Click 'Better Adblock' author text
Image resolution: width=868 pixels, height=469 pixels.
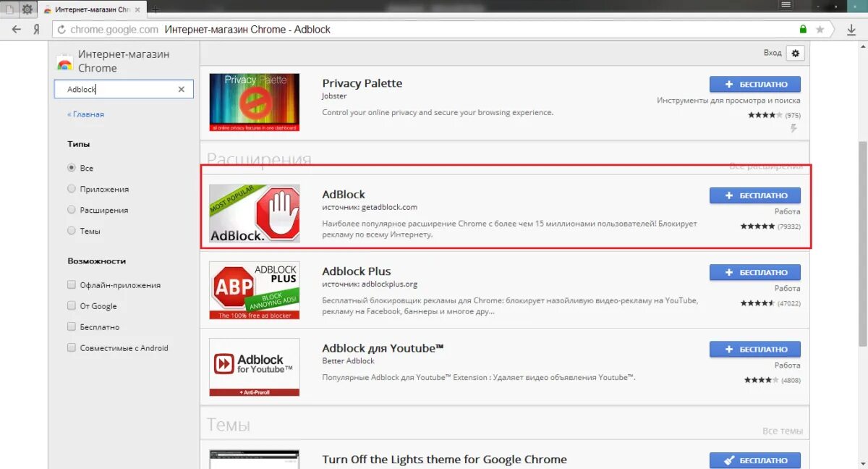349,361
